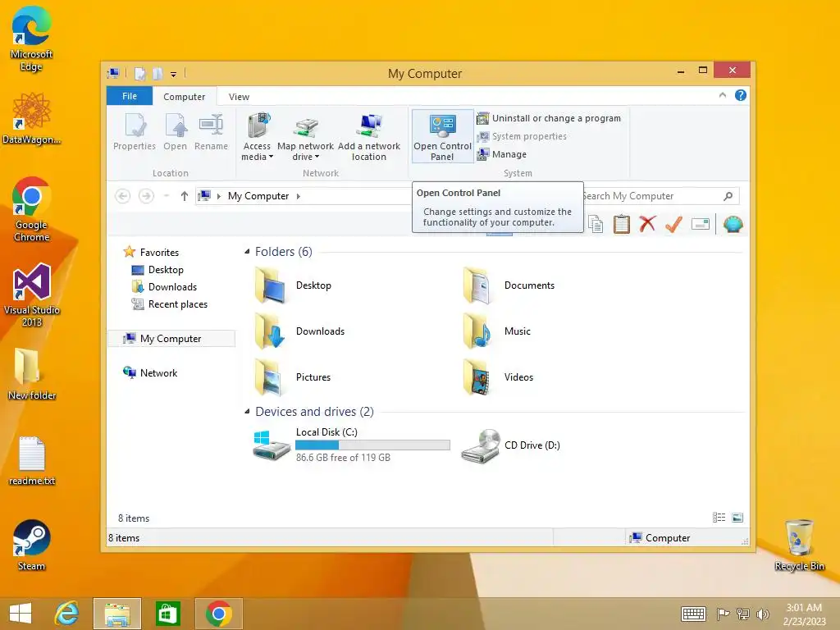The height and width of the screenshot is (630, 840).
Task: Expand chevron before My Computer in address bar
Action: tap(218, 196)
